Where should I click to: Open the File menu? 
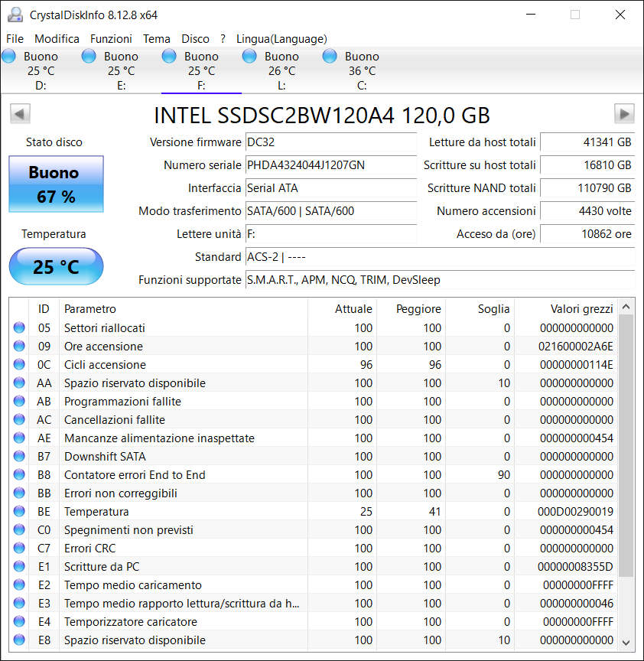[15, 39]
